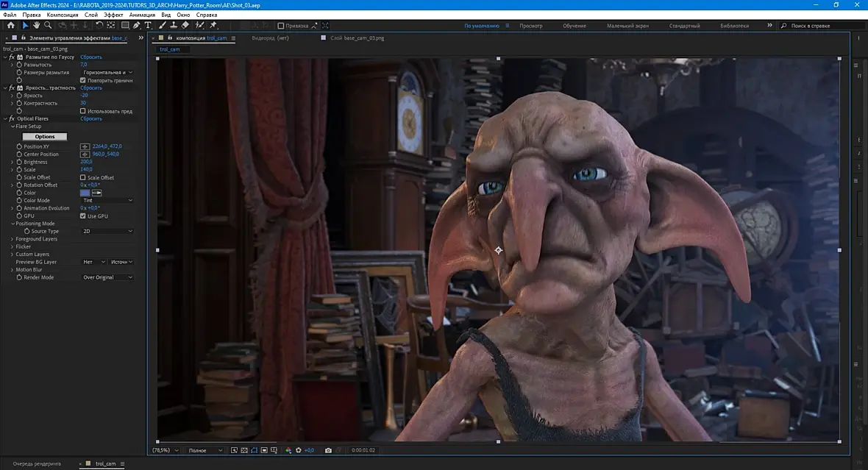The image size is (868, 470).
Task: Open the magnification 78,5% dropdown
Action: tap(166, 451)
